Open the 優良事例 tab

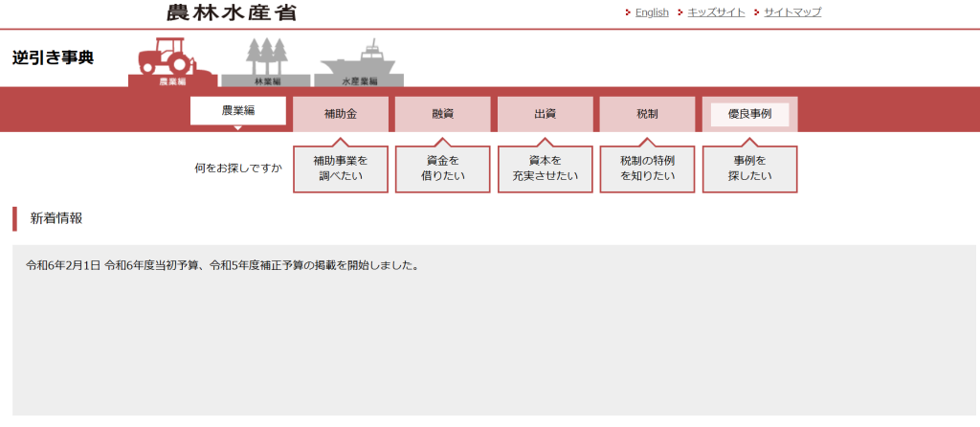[x=749, y=114]
